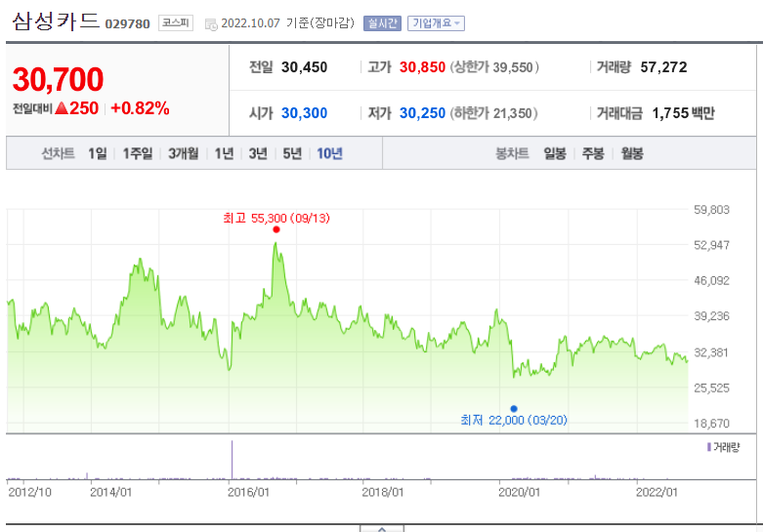Click the 봉차트 label
This screenshot has width=763, height=532.
coord(512,153)
